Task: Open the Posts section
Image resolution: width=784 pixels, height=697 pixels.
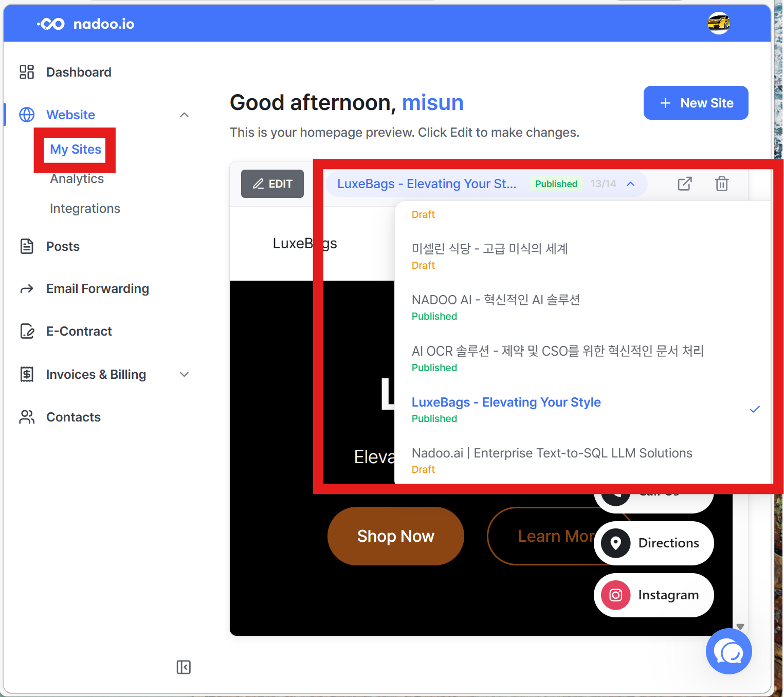Action: [x=63, y=246]
